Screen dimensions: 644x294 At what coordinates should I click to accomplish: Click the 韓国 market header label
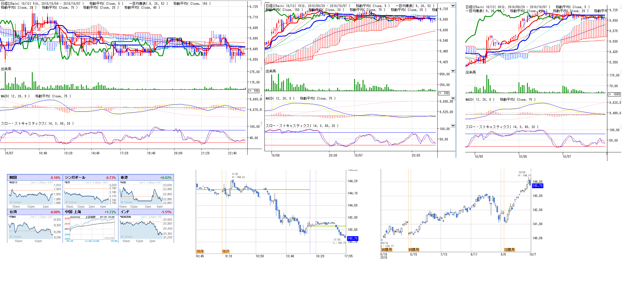[13, 177]
